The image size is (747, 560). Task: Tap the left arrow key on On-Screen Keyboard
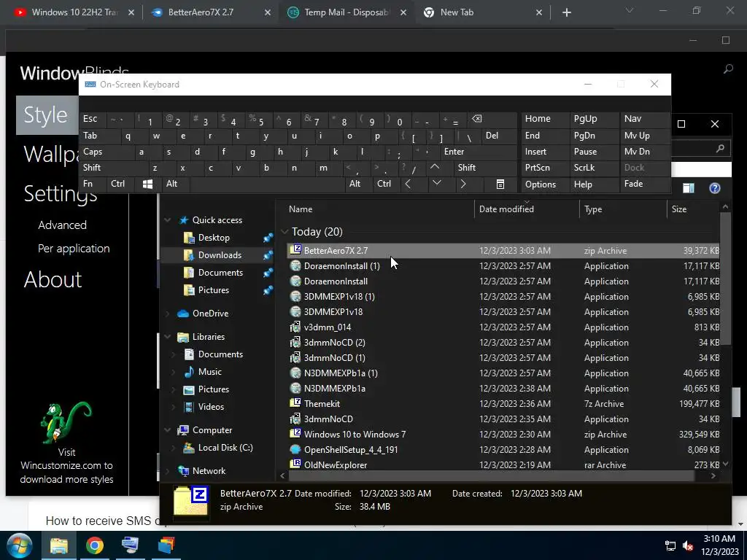coord(408,184)
